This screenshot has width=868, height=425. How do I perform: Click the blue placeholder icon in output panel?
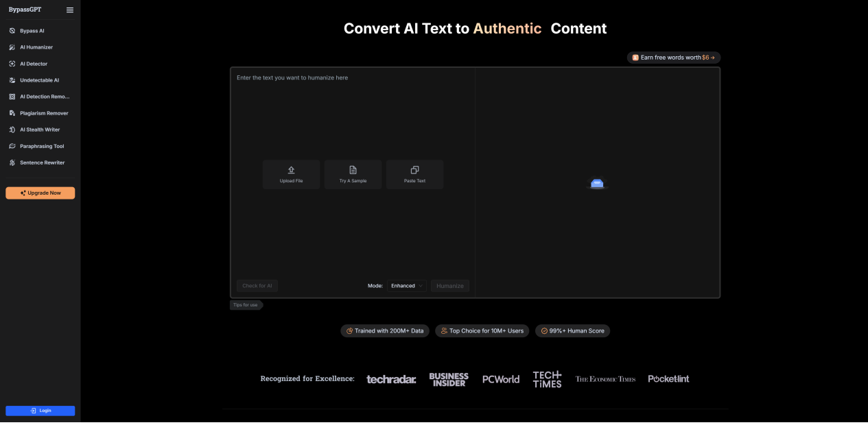(597, 183)
